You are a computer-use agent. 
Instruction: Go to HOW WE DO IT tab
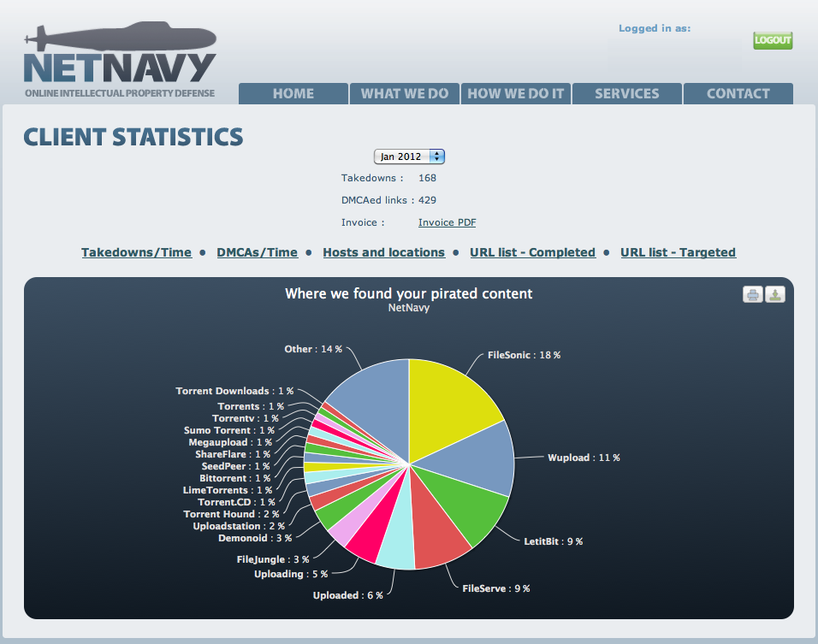coord(516,93)
